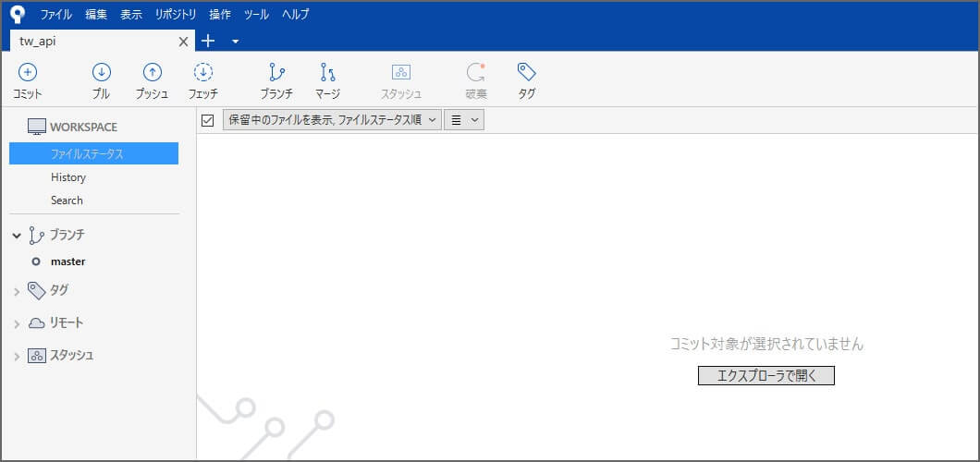The width and height of the screenshot is (980, 462).
Task: Toggle the select-all files checkbox
Action: [x=208, y=120]
